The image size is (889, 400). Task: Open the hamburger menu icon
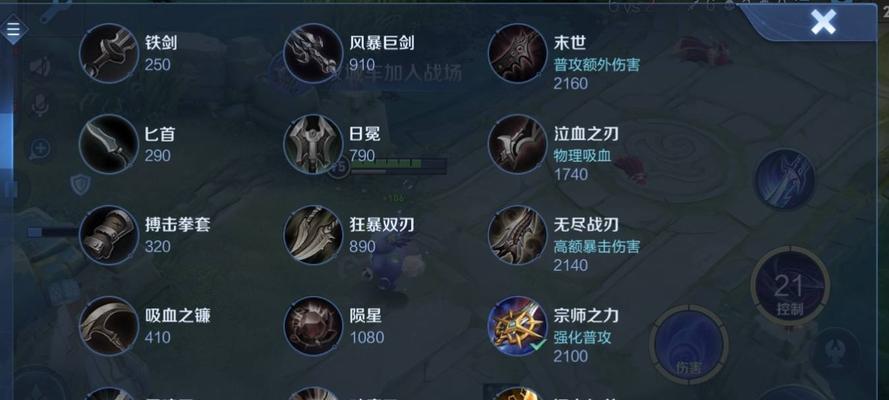(13, 28)
